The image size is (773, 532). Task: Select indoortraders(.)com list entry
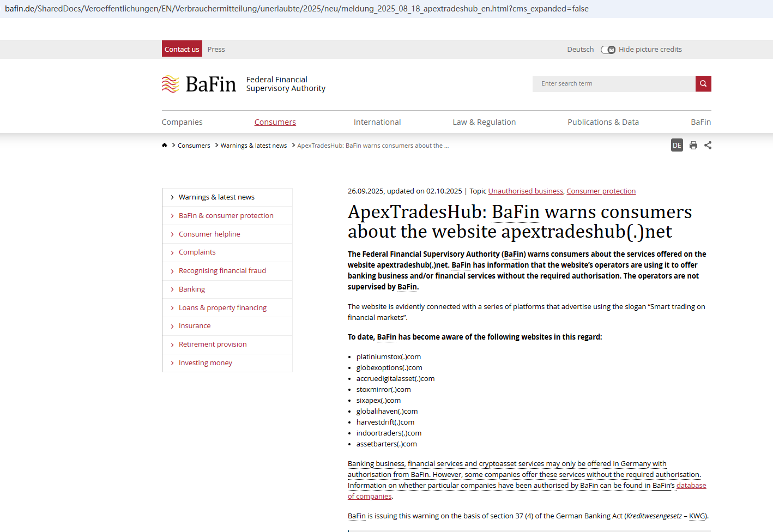[389, 433]
